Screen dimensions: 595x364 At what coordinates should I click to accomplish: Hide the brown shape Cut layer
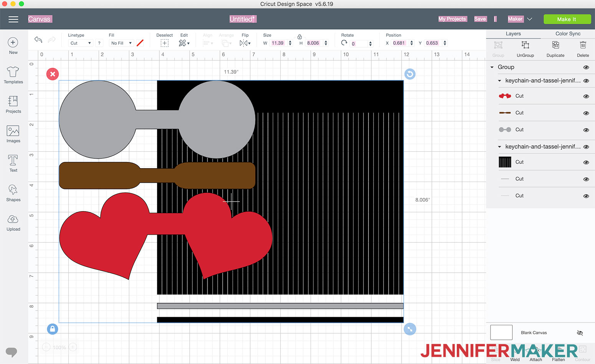[586, 113]
